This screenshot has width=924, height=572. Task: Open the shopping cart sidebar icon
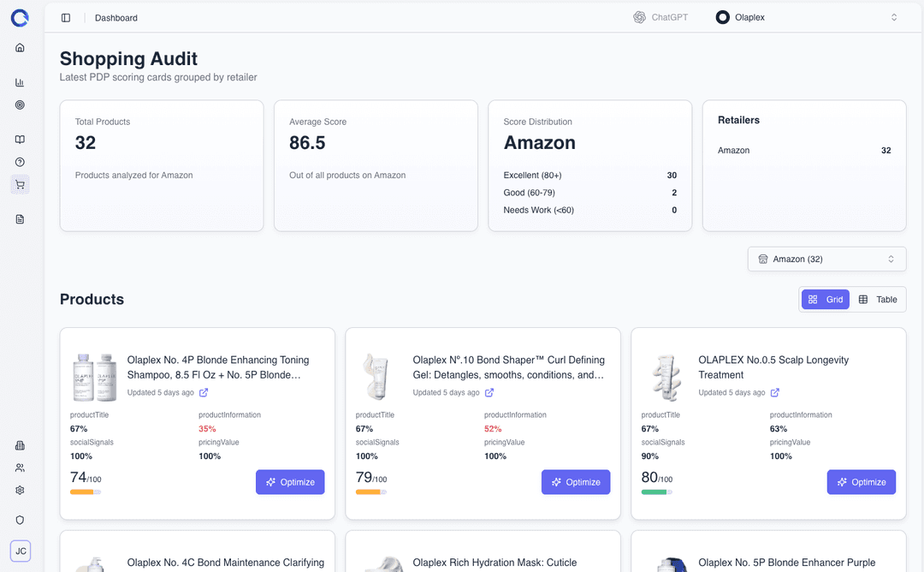(20, 184)
